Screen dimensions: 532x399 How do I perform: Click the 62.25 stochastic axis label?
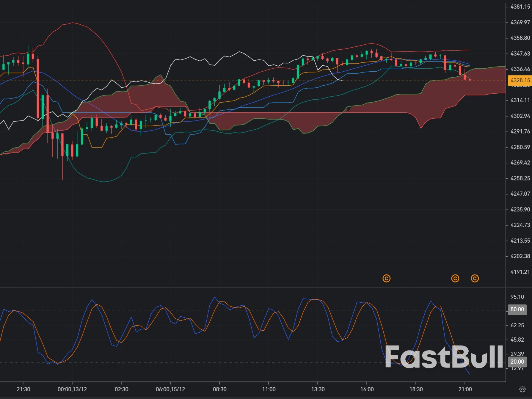(517, 325)
